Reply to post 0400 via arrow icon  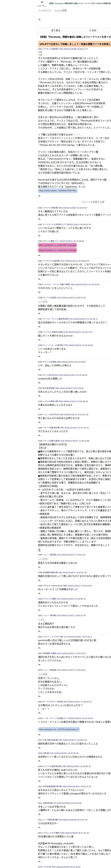coord(39,610)
